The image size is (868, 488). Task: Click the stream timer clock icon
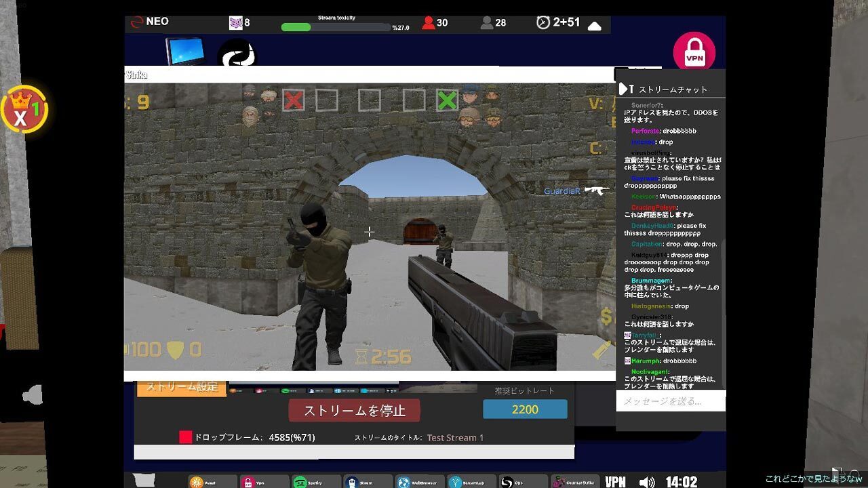point(543,22)
